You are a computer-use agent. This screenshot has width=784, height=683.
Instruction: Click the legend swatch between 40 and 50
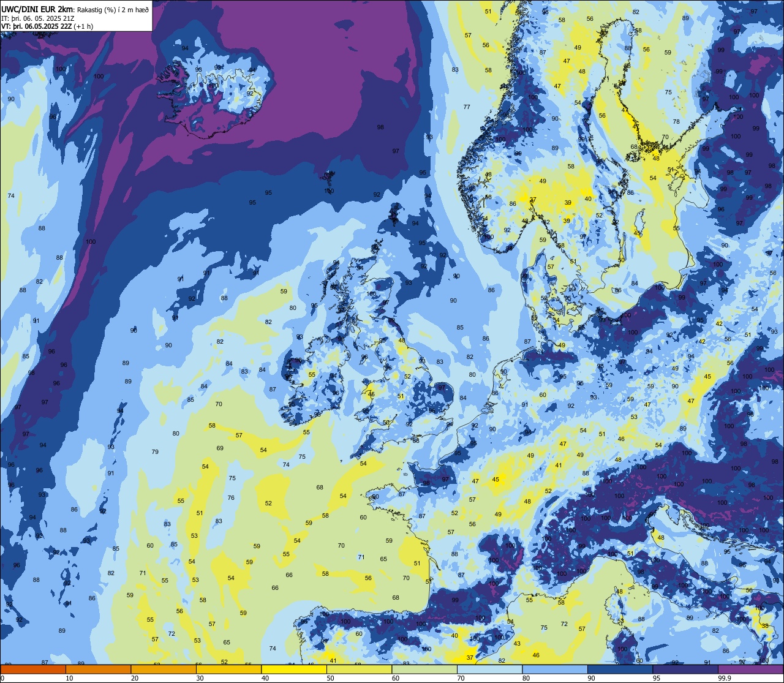tap(293, 669)
